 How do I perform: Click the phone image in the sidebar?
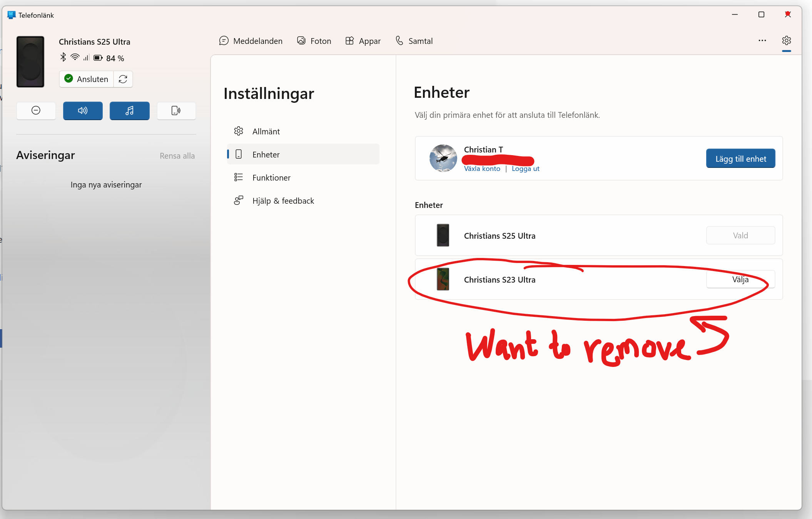[x=30, y=62]
